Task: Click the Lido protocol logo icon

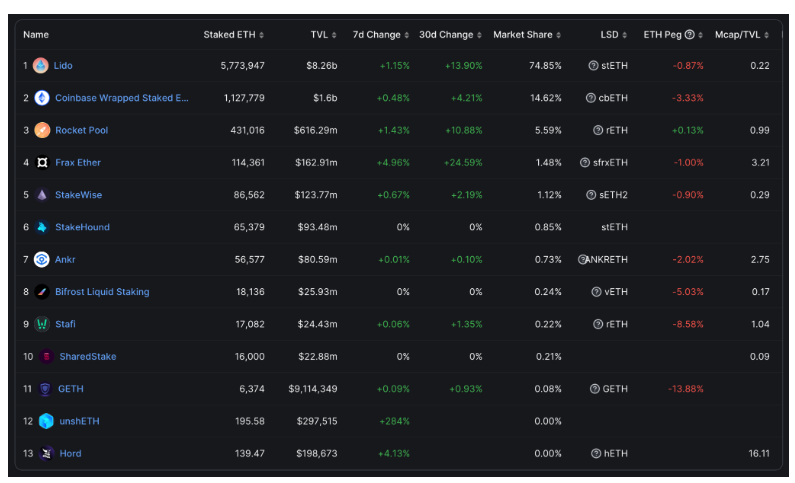Action: click(x=41, y=65)
